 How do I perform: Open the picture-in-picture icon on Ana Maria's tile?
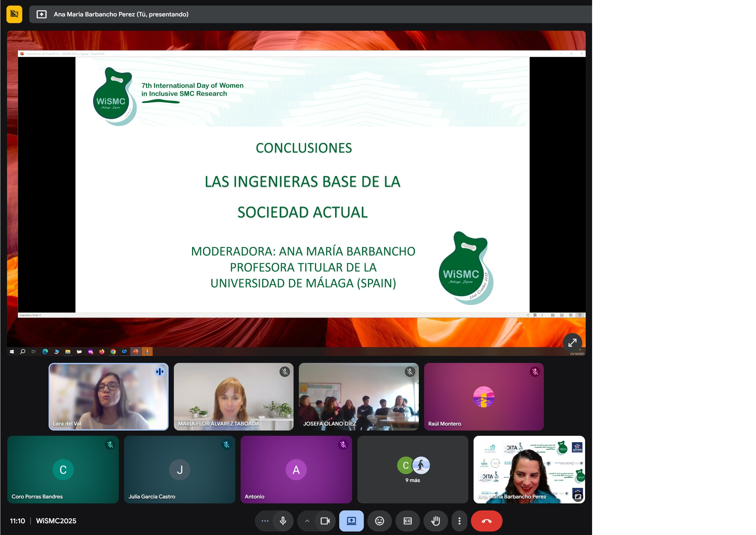point(578,496)
